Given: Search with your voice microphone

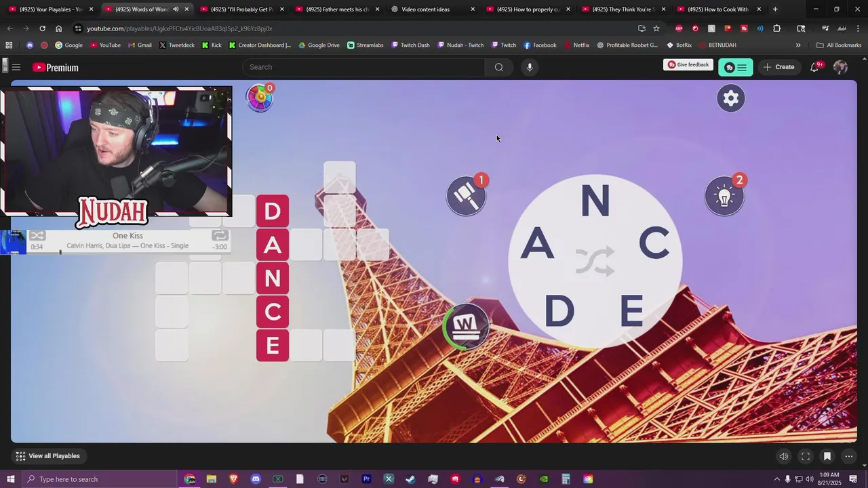Looking at the screenshot, I should pos(530,67).
